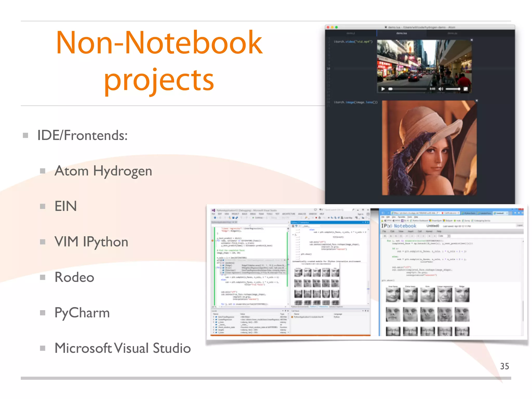Click the IP[y]: Notebook logo
Screen dimensions: 532x399
399,226
